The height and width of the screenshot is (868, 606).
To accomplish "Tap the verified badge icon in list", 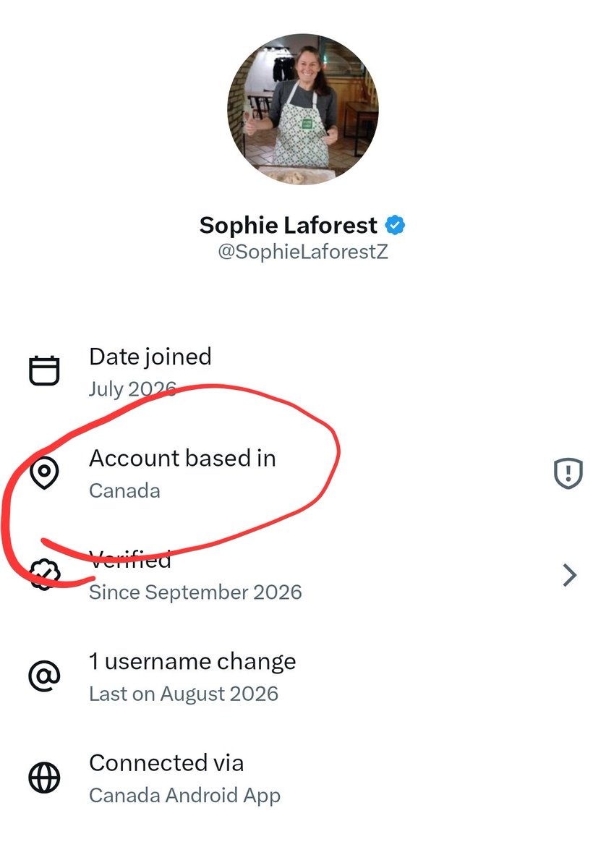I will click(44, 575).
